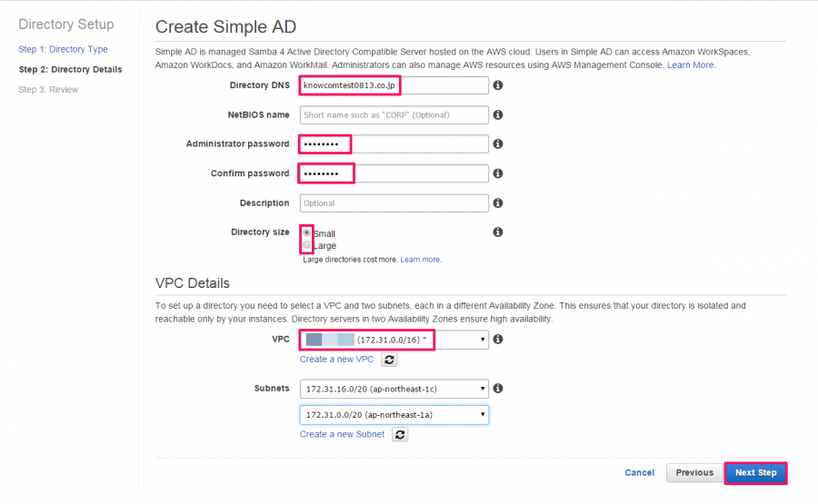Open the ap-northeast-1c subnet dropdown
This screenshot has height=504, width=818.
pos(394,389)
